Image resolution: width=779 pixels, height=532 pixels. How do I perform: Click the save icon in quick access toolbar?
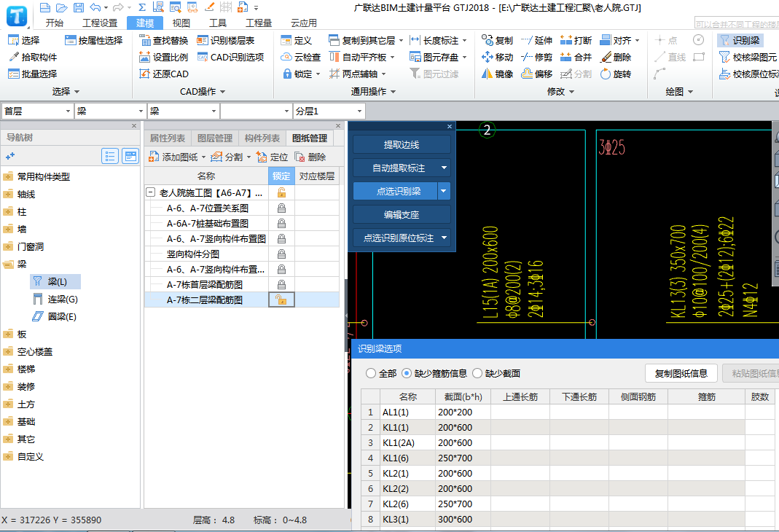click(79, 7)
